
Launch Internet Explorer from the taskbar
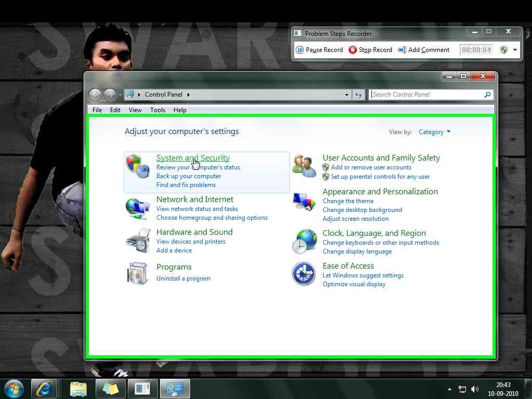click(x=45, y=389)
